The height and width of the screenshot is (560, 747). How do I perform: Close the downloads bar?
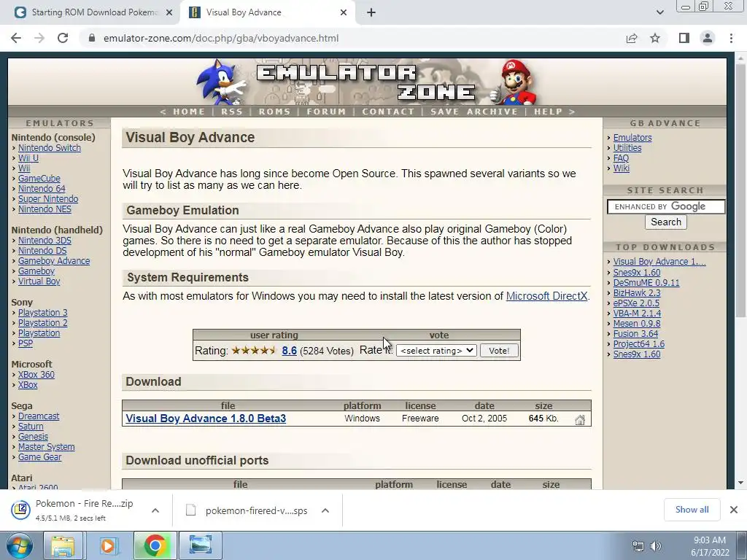coord(734,510)
